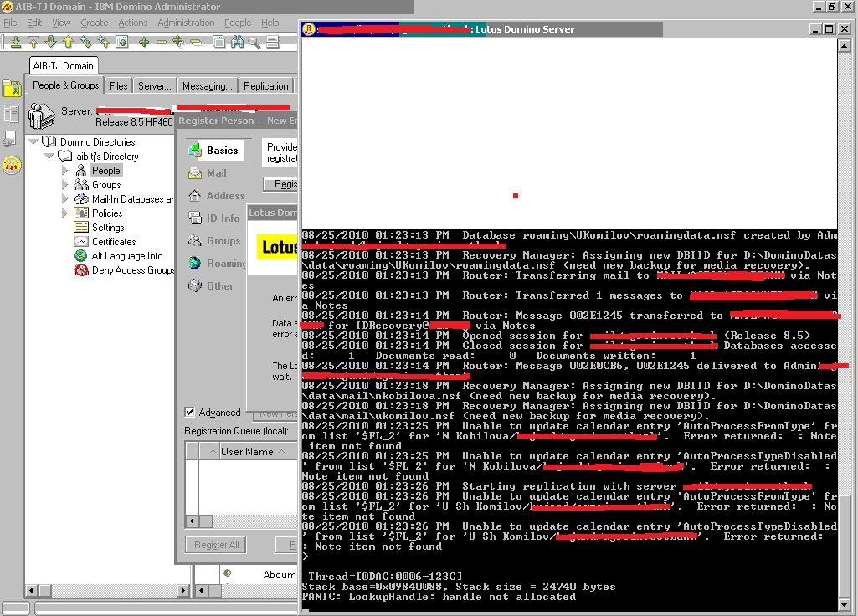This screenshot has height=616, width=858.
Task: Click the single yellow minus collapse icon
Action: (162, 42)
